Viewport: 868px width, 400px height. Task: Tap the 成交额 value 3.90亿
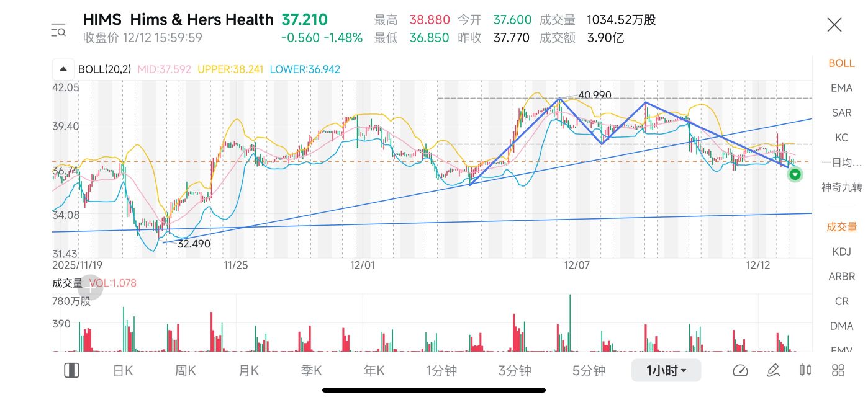605,38
